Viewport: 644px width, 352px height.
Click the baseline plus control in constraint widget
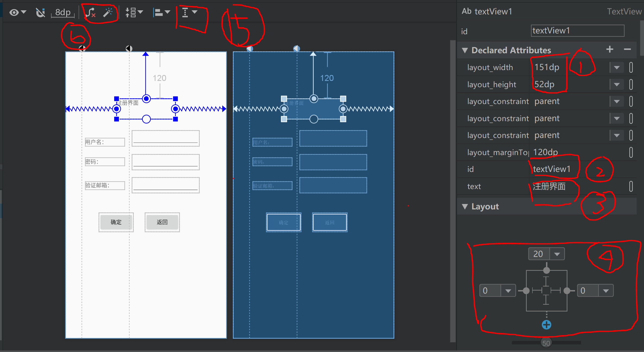pyautogui.click(x=546, y=324)
